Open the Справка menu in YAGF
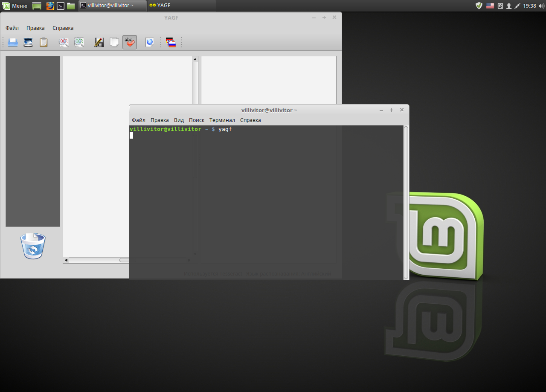 pos(63,28)
